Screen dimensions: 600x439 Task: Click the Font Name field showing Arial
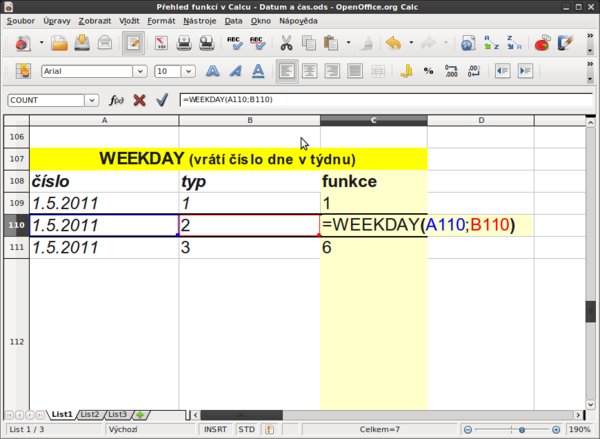point(87,71)
